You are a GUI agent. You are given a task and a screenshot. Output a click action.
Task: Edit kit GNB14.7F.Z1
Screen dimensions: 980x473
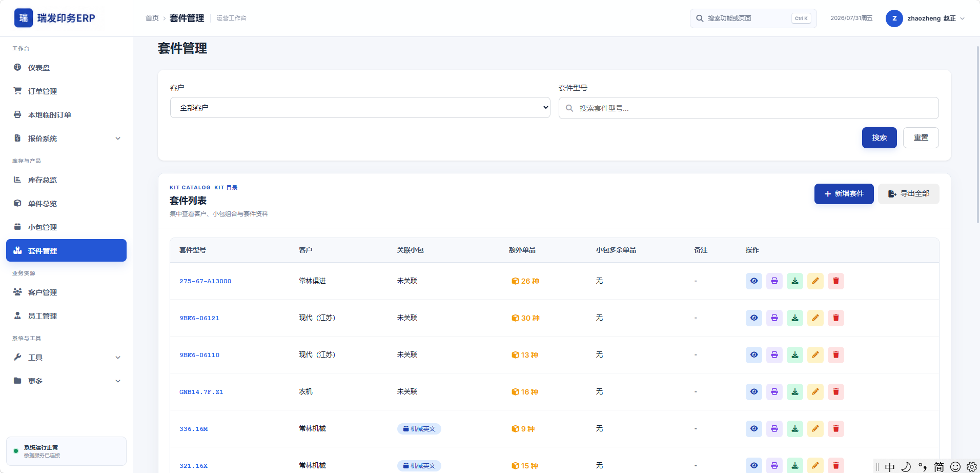[x=815, y=392]
